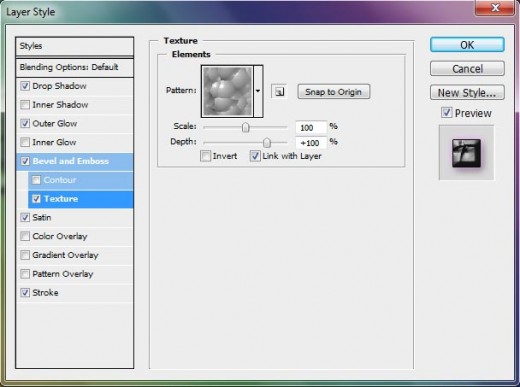
Task: Toggle the Outer Glow checkbox
Action: [25, 123]
